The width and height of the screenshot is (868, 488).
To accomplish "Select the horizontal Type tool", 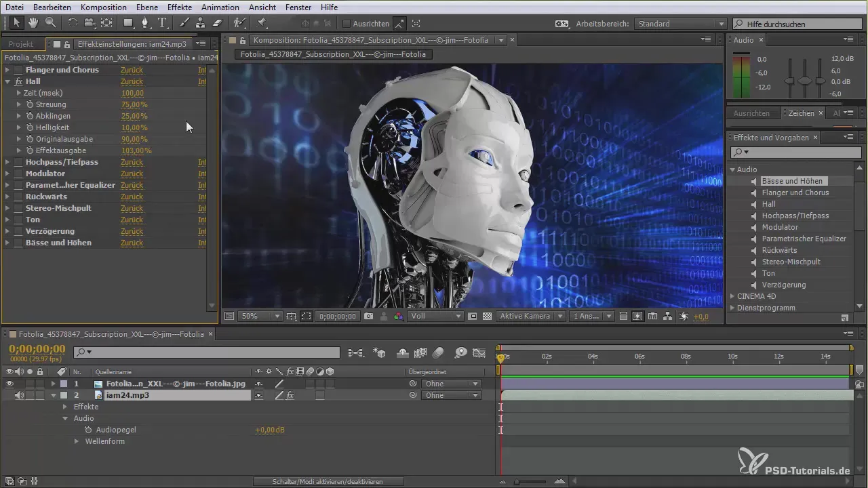I will point(163,23).
